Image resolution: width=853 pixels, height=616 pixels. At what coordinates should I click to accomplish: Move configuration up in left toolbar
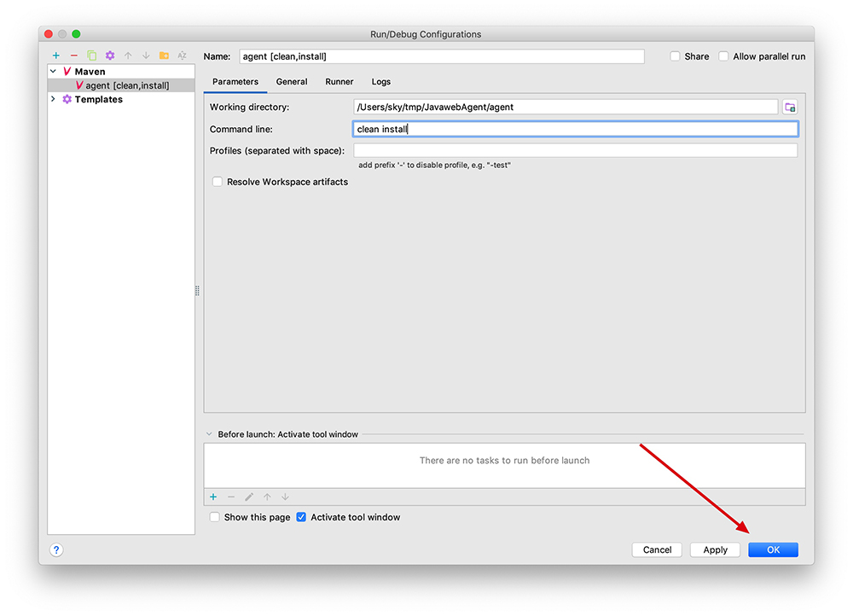(x=128, y=55)
